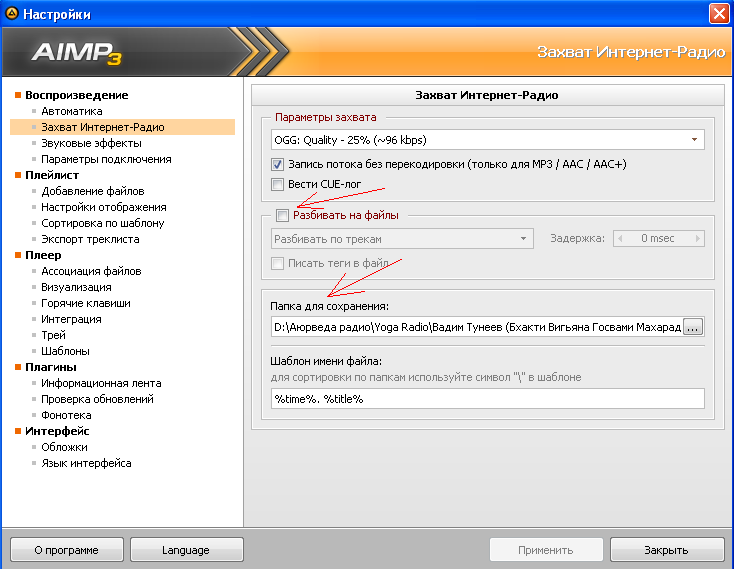Select Ассоциация файлов item
This screenshot has height=569, width=734.
coord(91,271)
